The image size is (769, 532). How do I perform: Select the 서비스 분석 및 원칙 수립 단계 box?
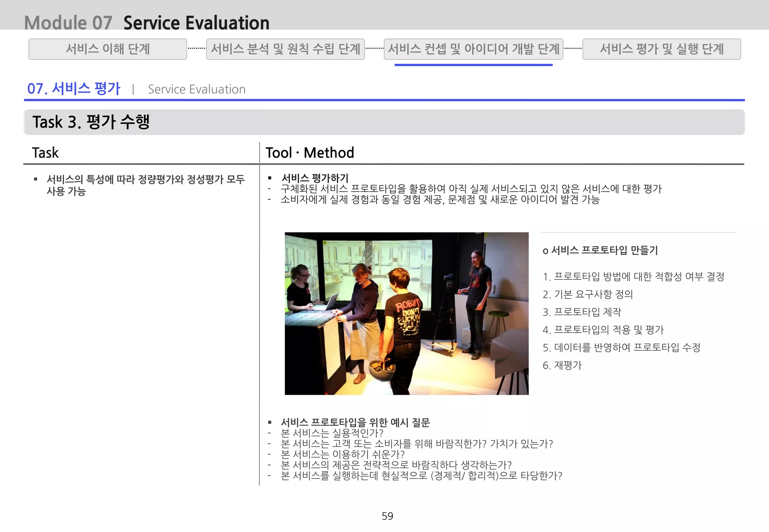click(x=285, y=49)
